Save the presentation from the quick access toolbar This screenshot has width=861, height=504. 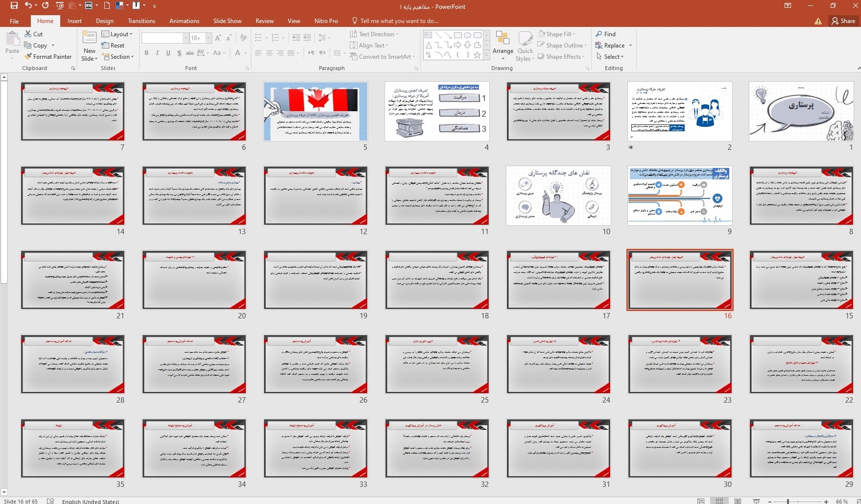click(x=14, y=6)
